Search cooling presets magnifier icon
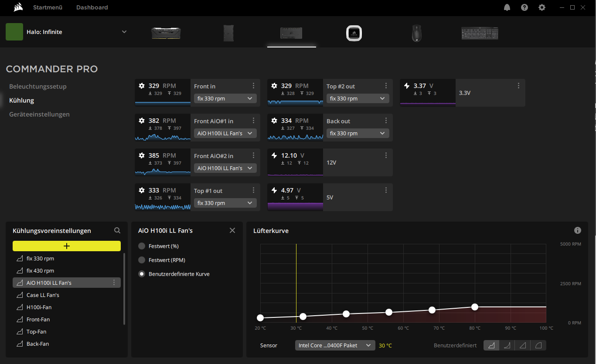 click(117, 230)
